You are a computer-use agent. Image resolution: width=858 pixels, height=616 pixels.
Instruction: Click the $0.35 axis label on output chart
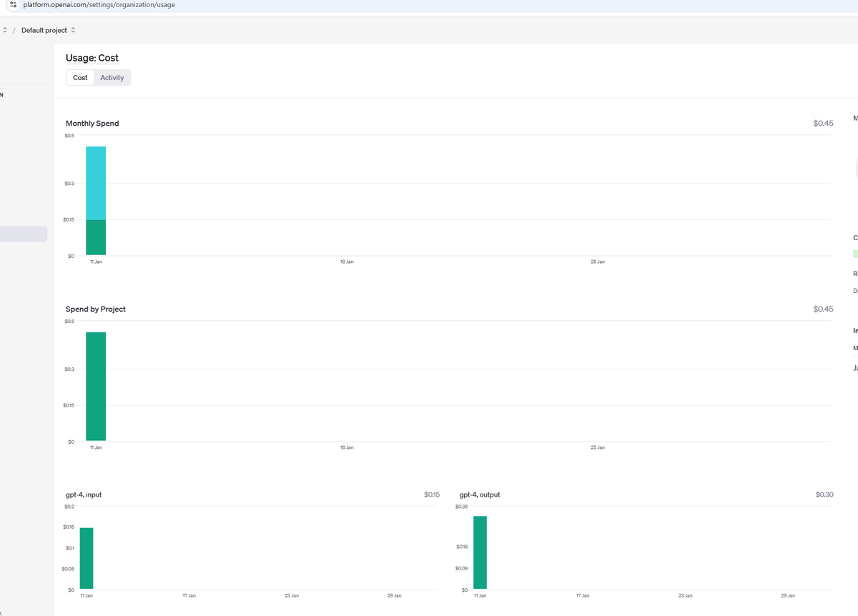[x=462, y=507]
